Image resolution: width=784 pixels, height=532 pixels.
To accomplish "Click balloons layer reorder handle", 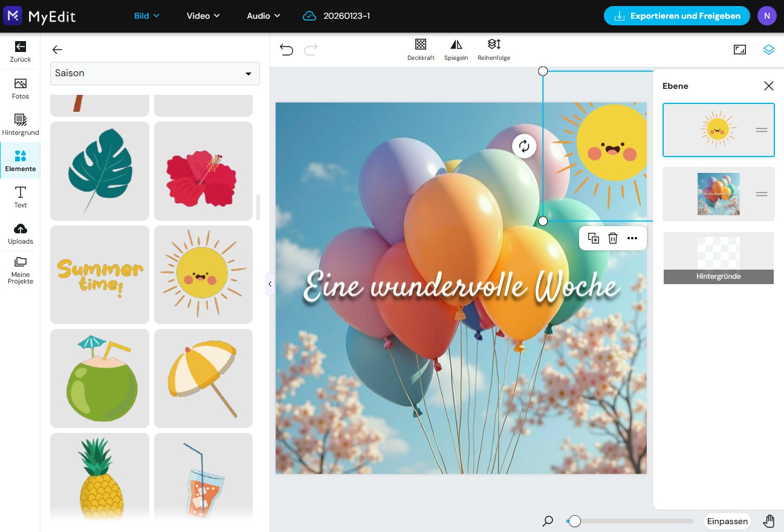I will (x=762, y=194).
